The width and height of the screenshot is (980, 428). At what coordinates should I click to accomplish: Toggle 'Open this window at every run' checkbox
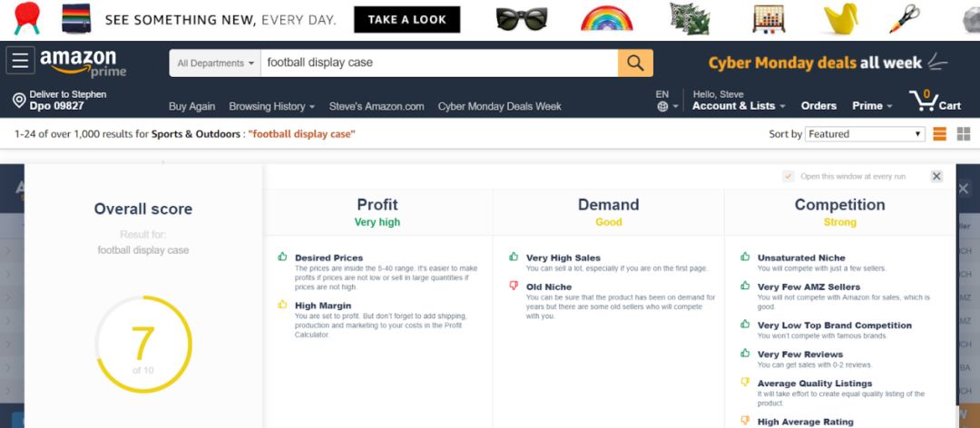[789, 176]
